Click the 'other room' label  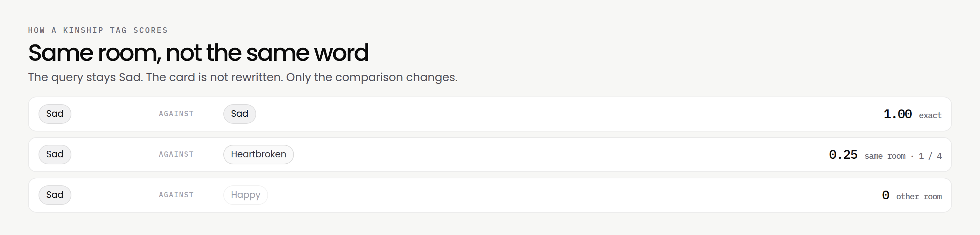click(x=919, y=197)
